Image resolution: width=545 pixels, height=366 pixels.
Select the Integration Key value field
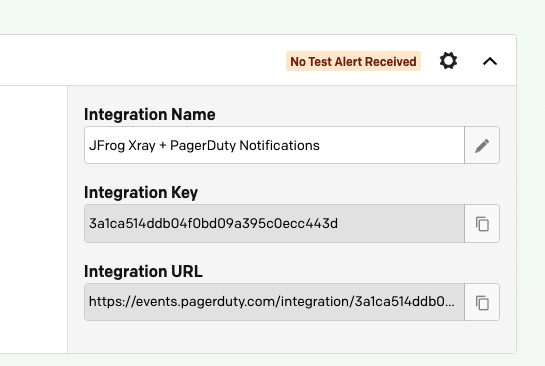(x=274, y=223)
